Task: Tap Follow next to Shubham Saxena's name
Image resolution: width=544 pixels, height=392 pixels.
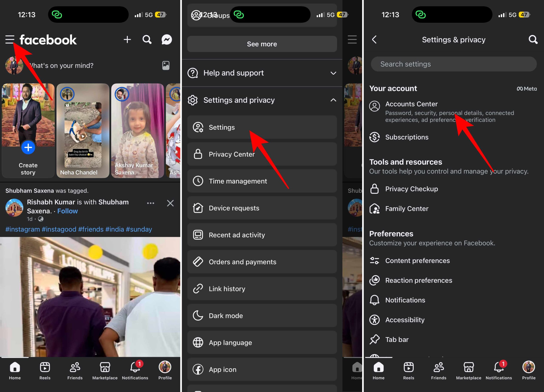Action: pos(68,211)
